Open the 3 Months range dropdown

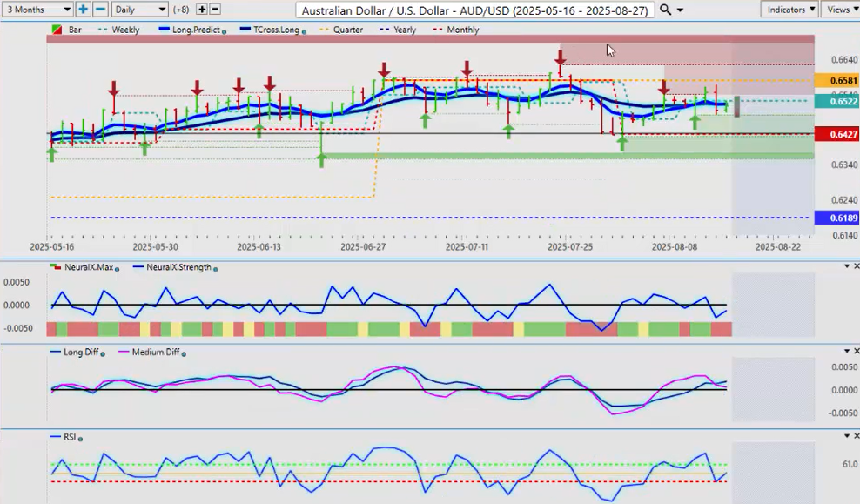[x=37, y=9]
